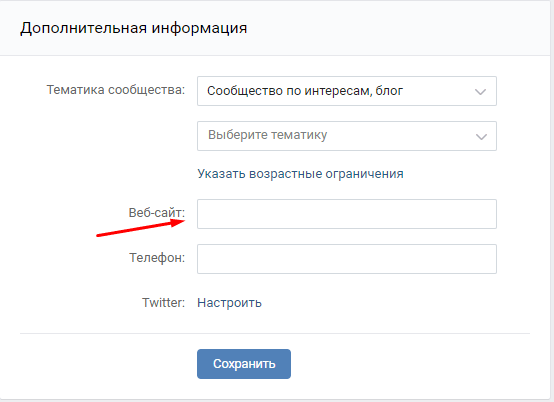Click the 'Настроить' link next to Twitter

pos(229,303)
